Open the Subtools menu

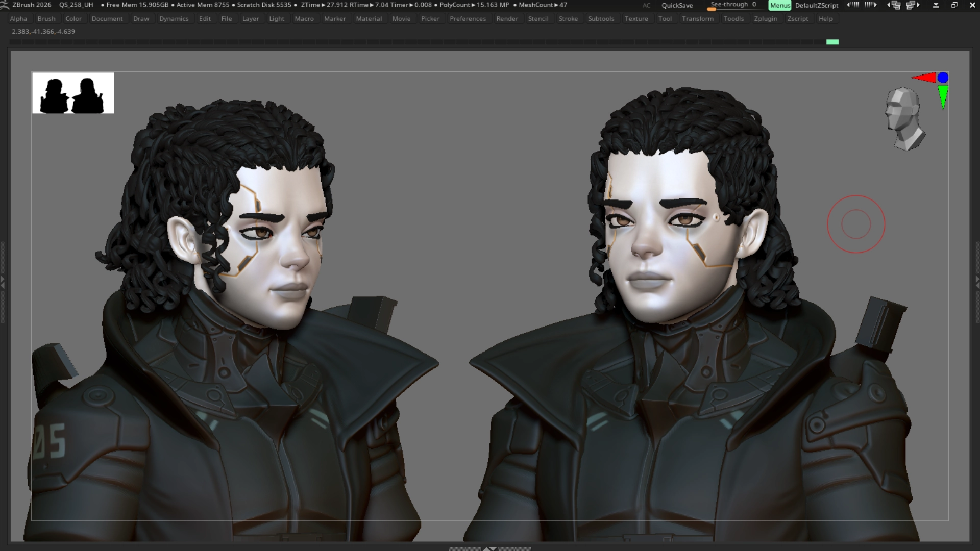pos(601,19)
